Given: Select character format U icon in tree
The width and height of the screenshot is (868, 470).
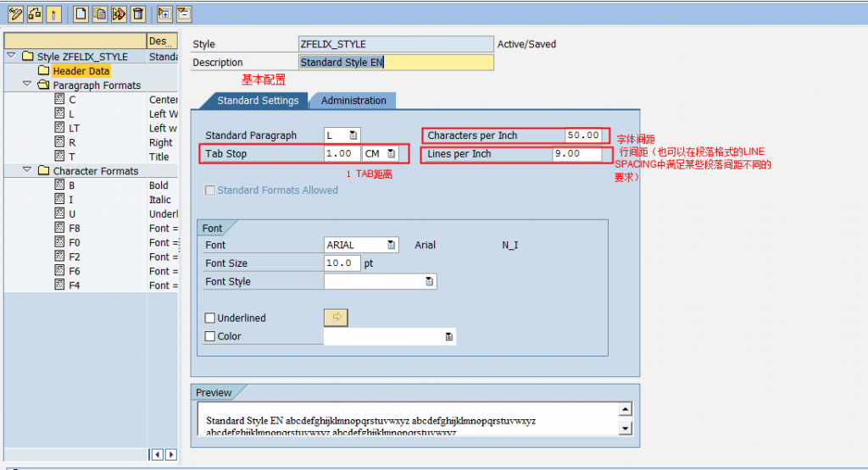Looking at the screenshot, I should 60,213.
